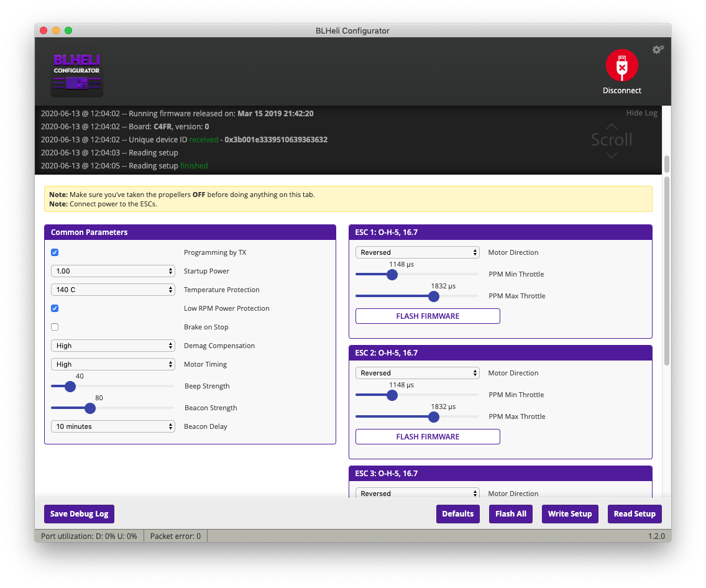Open the Startup Power dropdown
This screenshot has height=588, width=706.
[113, 271]
